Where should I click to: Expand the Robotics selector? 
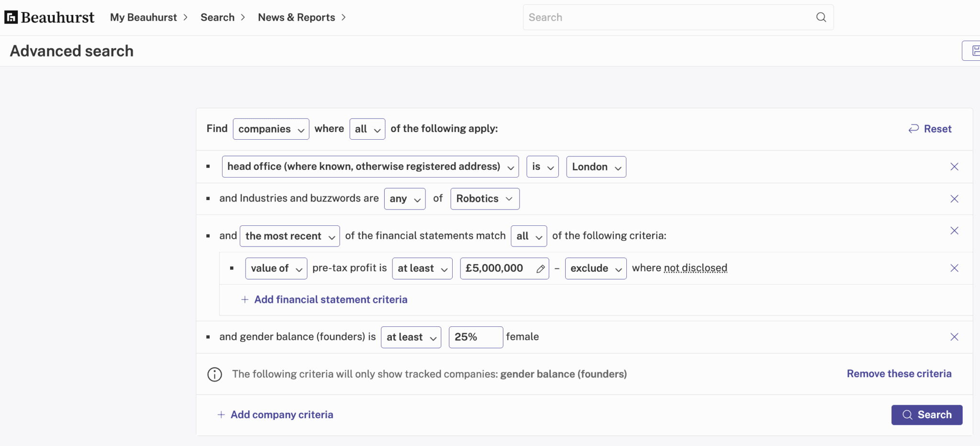click(x=485, y=199)
